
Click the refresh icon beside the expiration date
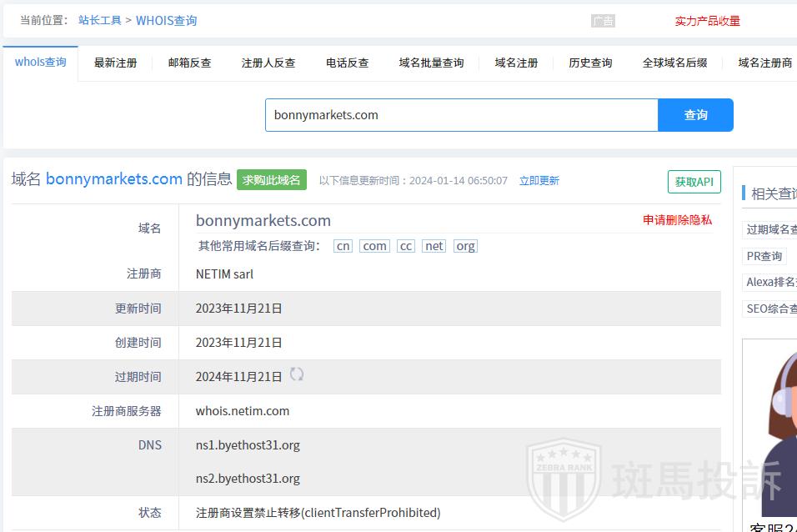click(296, 374)
